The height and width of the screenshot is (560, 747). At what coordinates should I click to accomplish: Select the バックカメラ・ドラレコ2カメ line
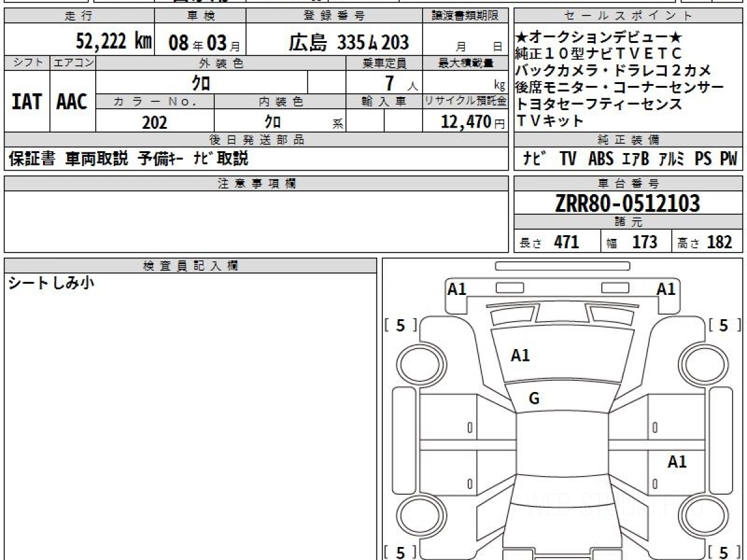[614, 70]
